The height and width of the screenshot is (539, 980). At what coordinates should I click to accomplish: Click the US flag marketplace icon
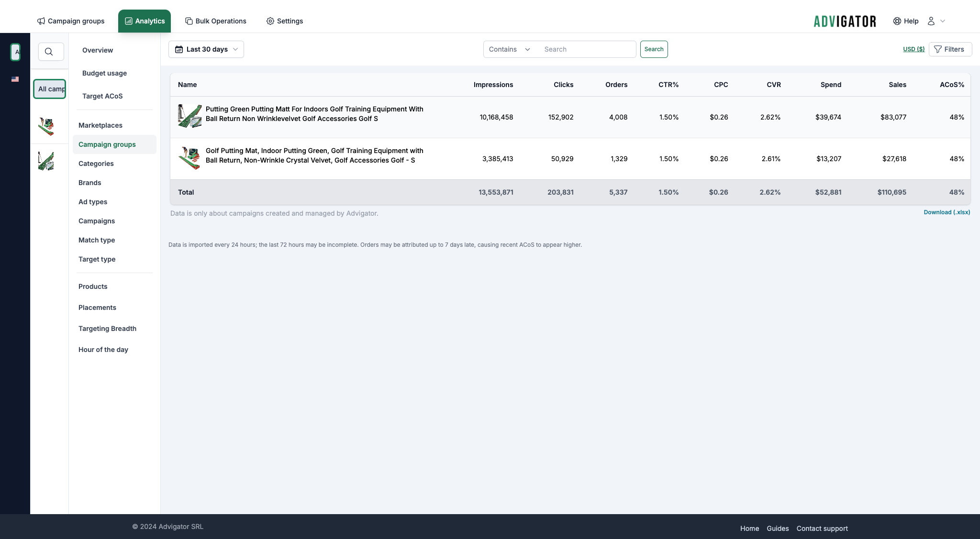pyautogui.click(x=15, y=79)
